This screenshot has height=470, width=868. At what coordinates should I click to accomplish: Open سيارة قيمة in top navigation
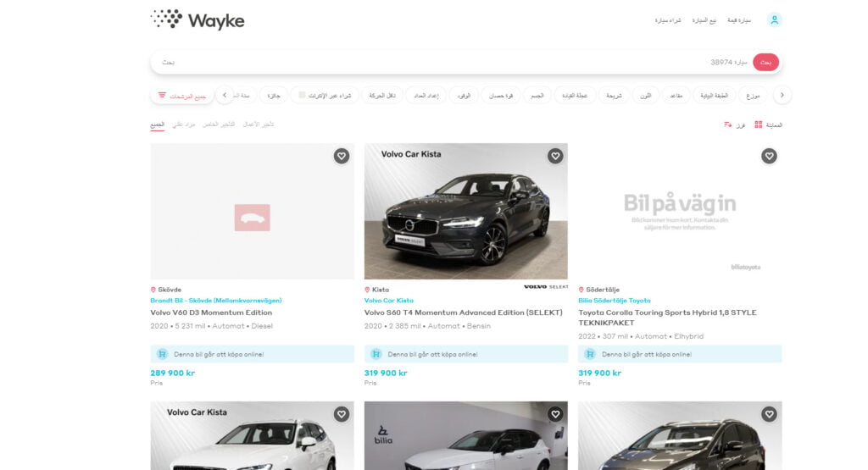pyautogui.click(x=739, y=20)
